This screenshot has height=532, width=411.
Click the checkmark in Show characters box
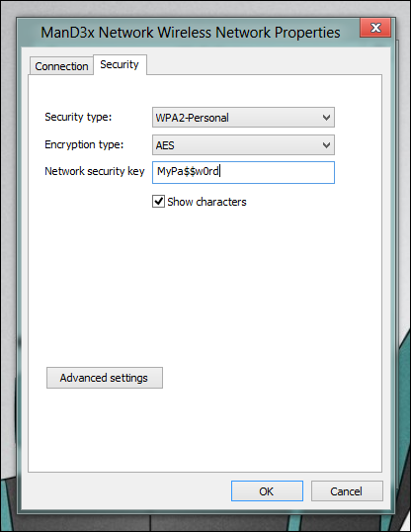158,202
